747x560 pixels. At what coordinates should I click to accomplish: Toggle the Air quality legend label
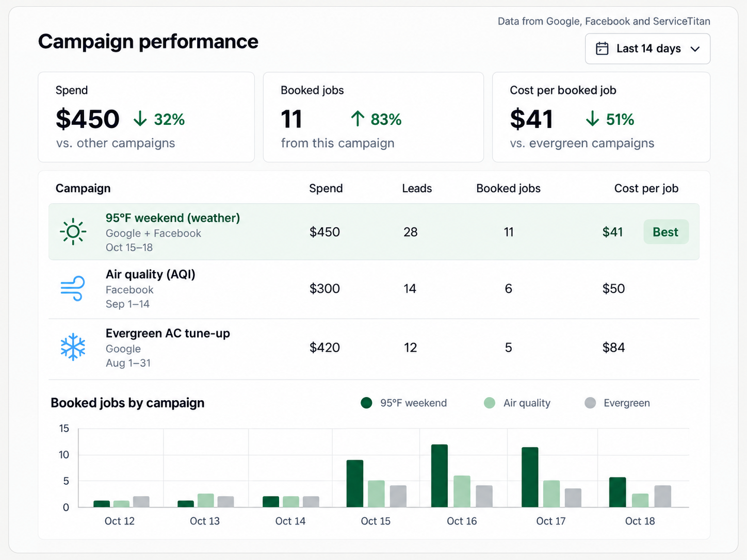pyautogui.click(x=527, y=403)
